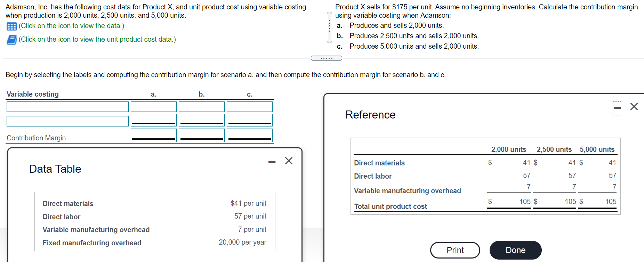Click the horizontal divider handle with dots
The width and height of the screenshot is (644, 262).
click(326, 58)
